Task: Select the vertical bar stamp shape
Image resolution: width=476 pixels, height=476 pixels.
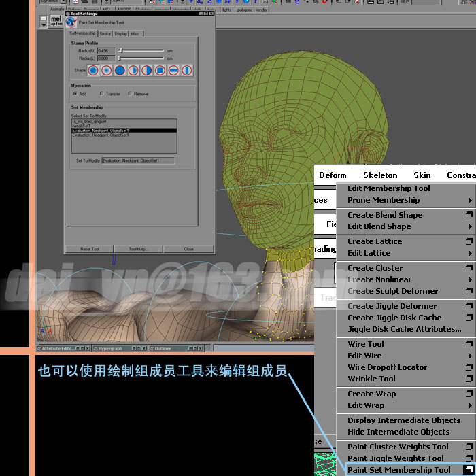Action: tap(187, 71)
